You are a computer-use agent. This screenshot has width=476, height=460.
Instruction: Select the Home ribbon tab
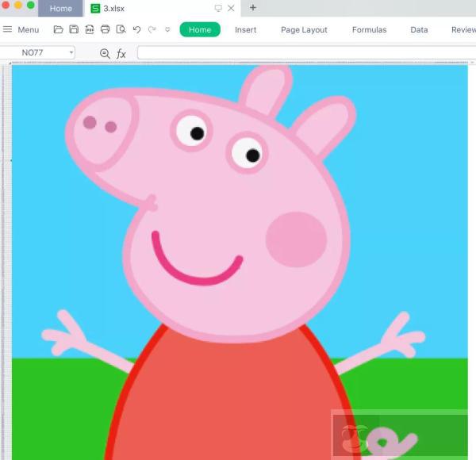click(200, 29)
